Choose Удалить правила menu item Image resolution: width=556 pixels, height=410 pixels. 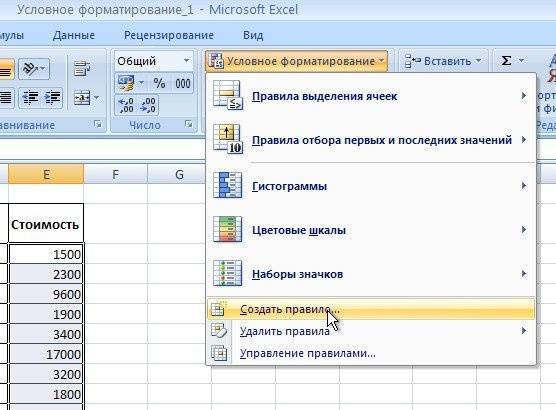tap(371, 331)
